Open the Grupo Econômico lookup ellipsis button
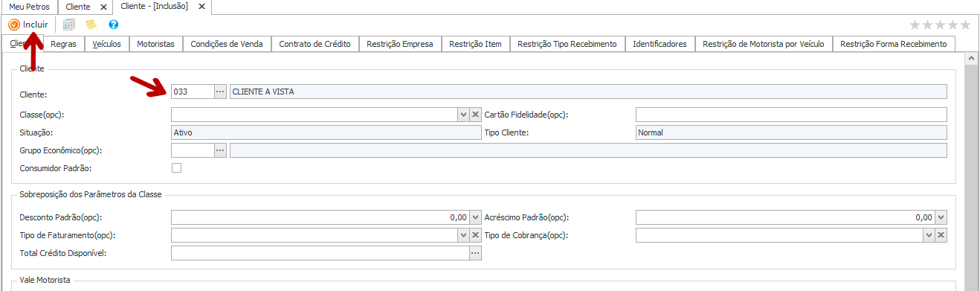 (x=219, y=150)
